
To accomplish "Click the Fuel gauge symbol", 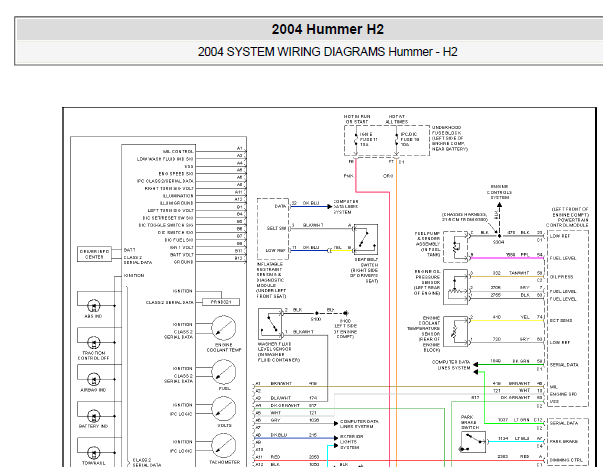I will pyautogui.click(x=223, y=372).
